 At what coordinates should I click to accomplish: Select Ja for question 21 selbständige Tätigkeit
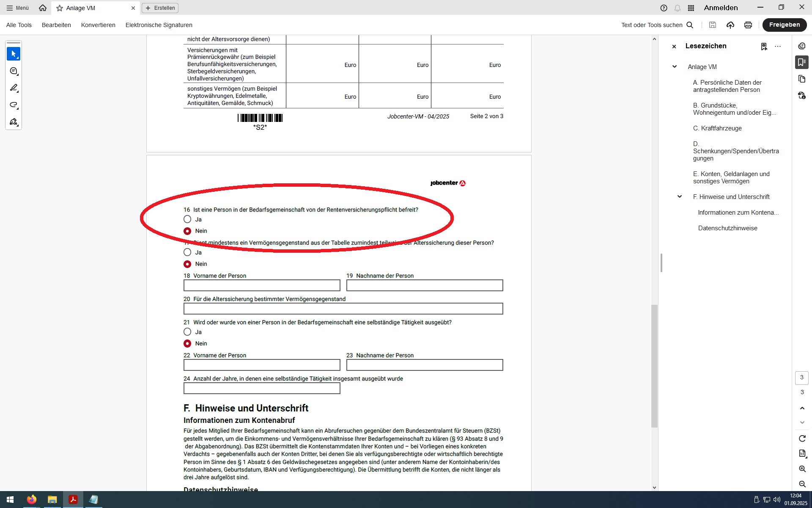pyautogui.click(x=187, y=332)
